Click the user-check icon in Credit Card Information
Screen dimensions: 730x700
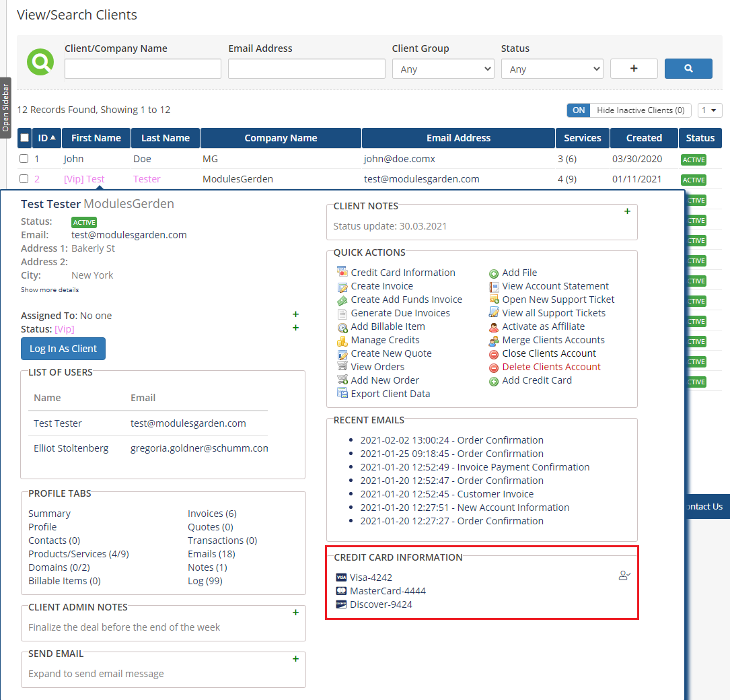tap(624, 575)
